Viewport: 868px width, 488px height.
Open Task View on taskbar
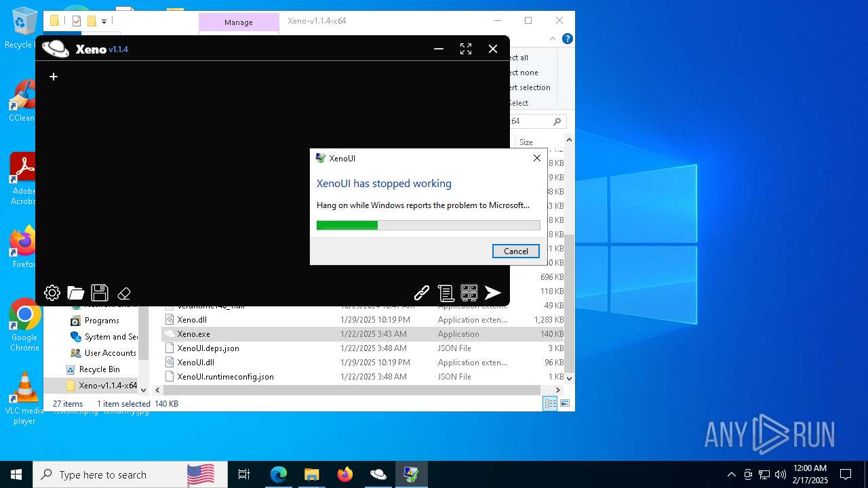[244, 474]
